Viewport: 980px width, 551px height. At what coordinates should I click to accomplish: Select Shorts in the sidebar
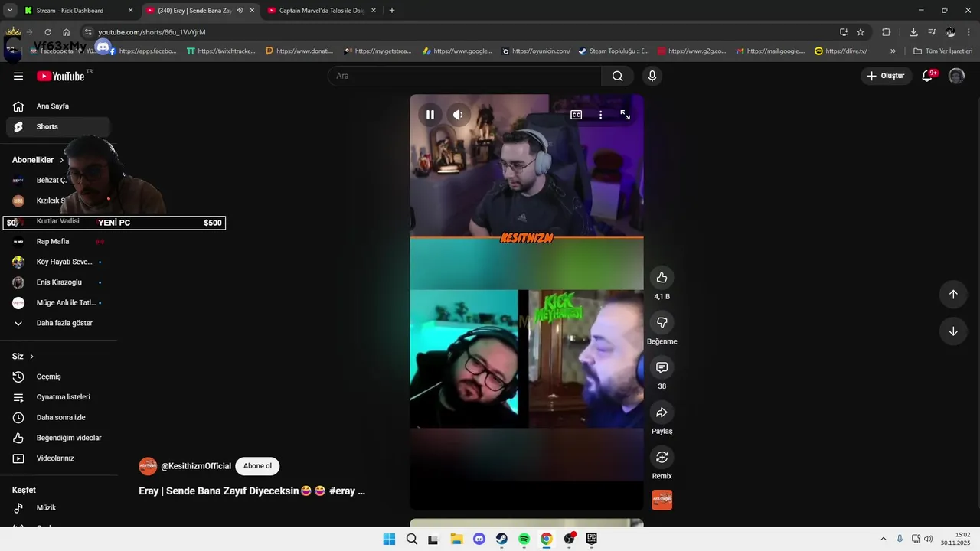click(58, 127)
